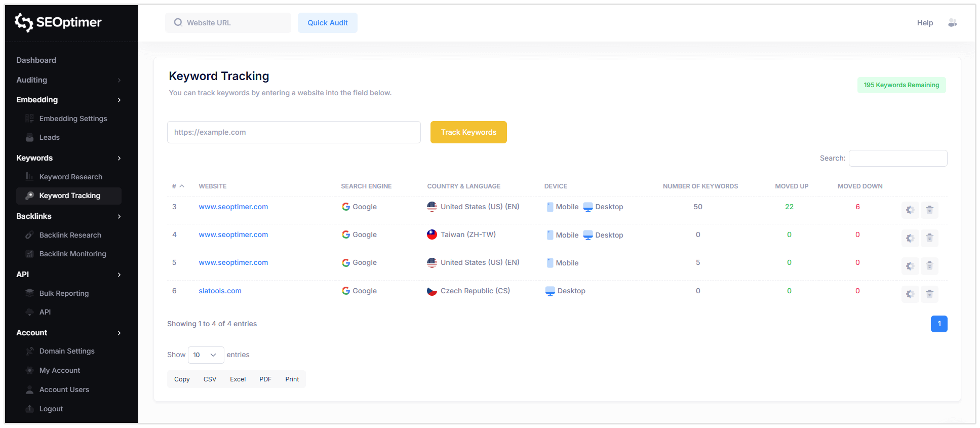Image resolution: width=980 pixels, height=428 pixels.
Task: Open the user account icon in header
Action: tap(952, 23)
